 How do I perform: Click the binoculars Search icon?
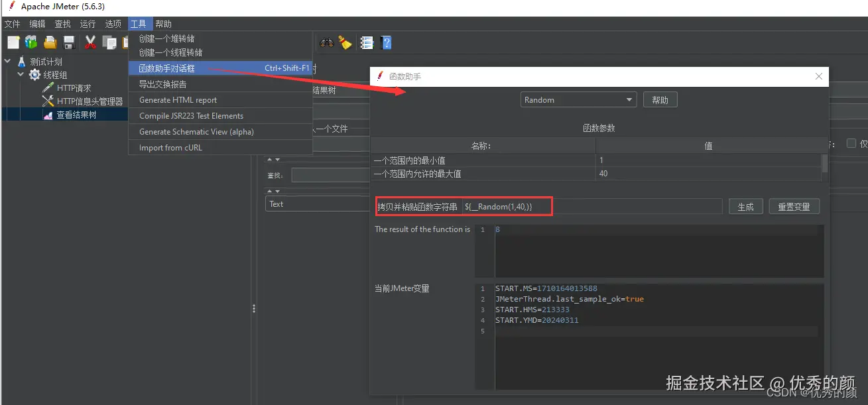(327, 42)
